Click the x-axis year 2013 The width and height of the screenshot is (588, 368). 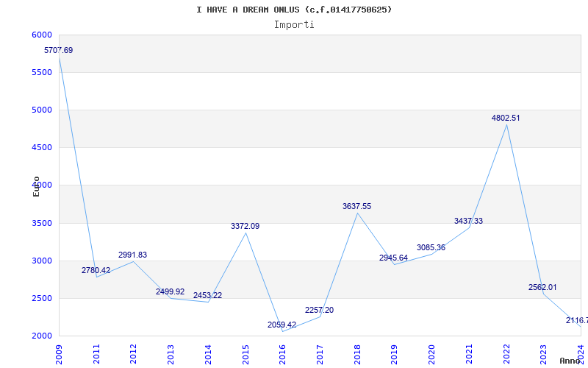pos(171,355)
